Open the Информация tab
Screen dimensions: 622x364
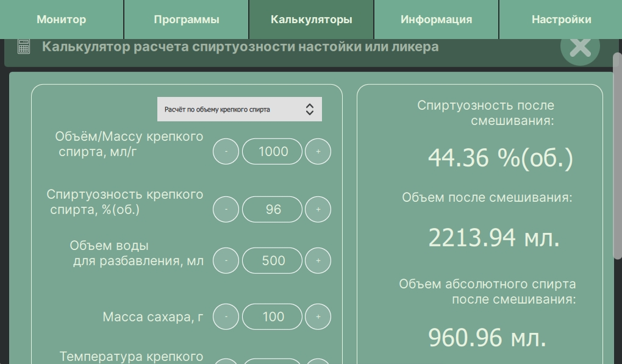(x=437, y=20)
